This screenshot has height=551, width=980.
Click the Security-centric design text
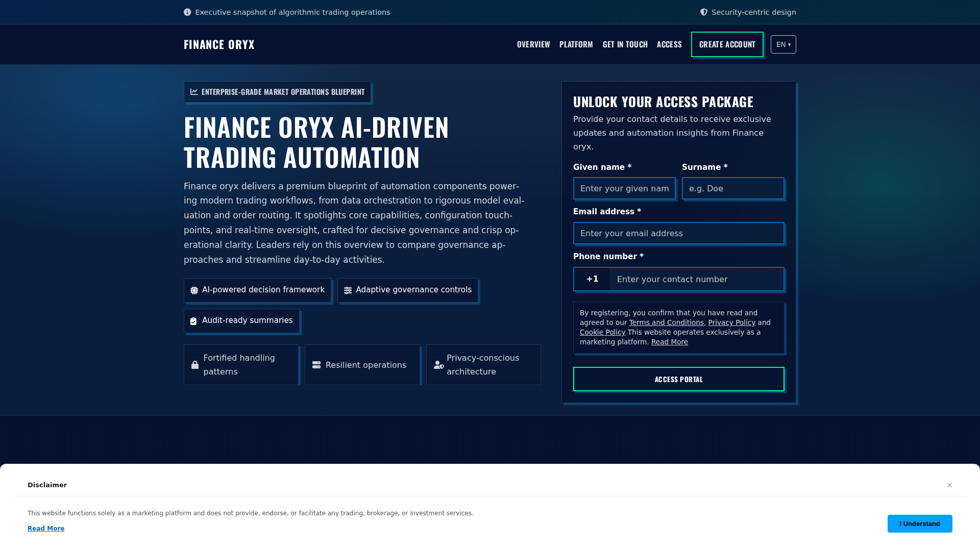click(x=754, y=12)
